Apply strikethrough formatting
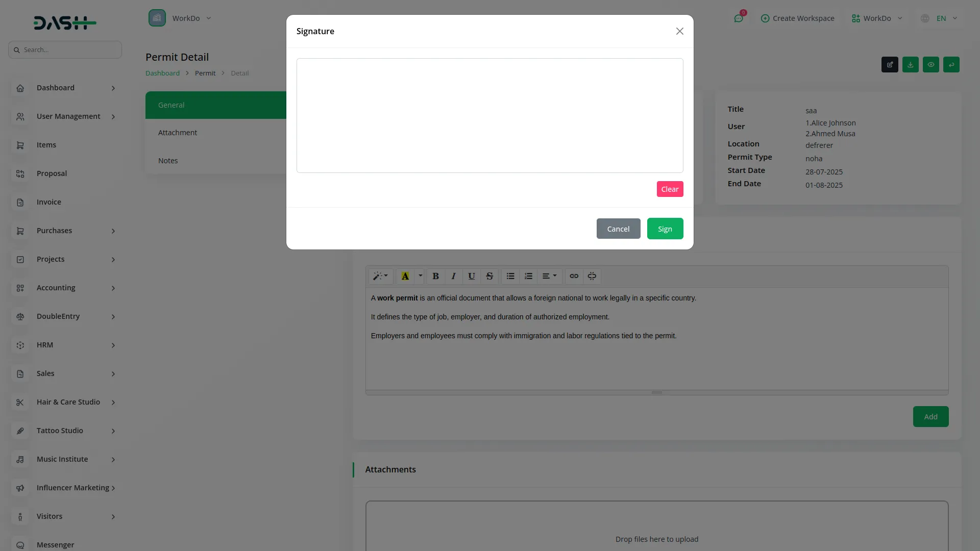Image resolution: width=980 pixels, height=551 pixels. [489, 276]
